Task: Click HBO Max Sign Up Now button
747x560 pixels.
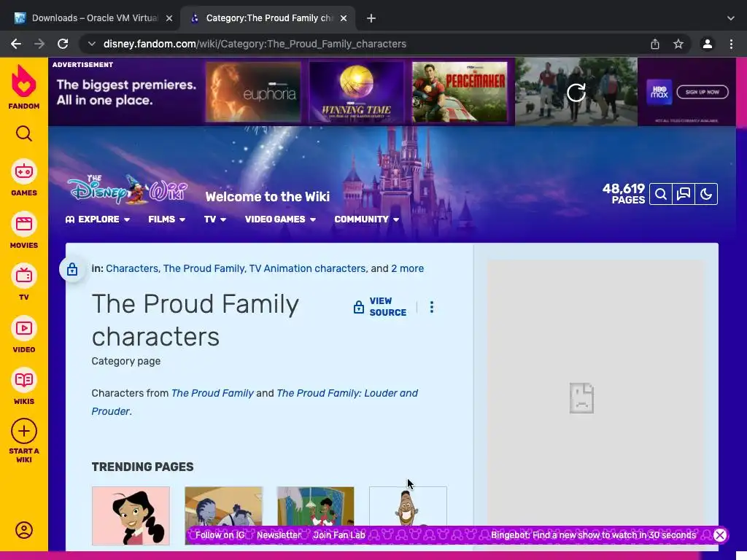Action: (x=703, y=92)
